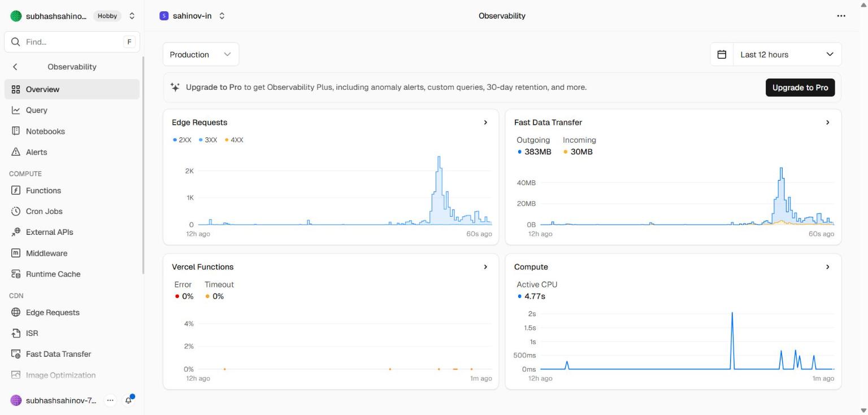Image resolution: width=868 pixels, height=415 pixels.
Task: Click the Notebooks icon
Action: [x=16, y=131]
